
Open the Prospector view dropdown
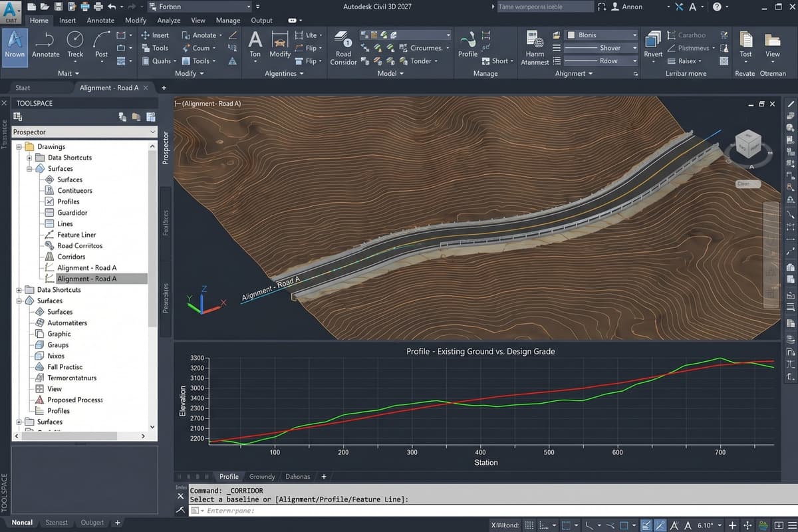(84, 132)
